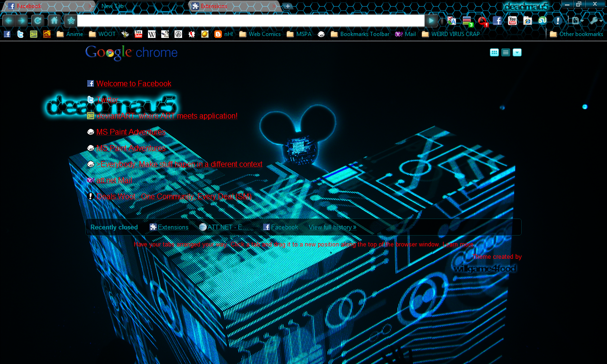The width and height of the screenshot is (607, 364).
Task: Open the extension icon with green badge 3
Action: tap(468, 21)
